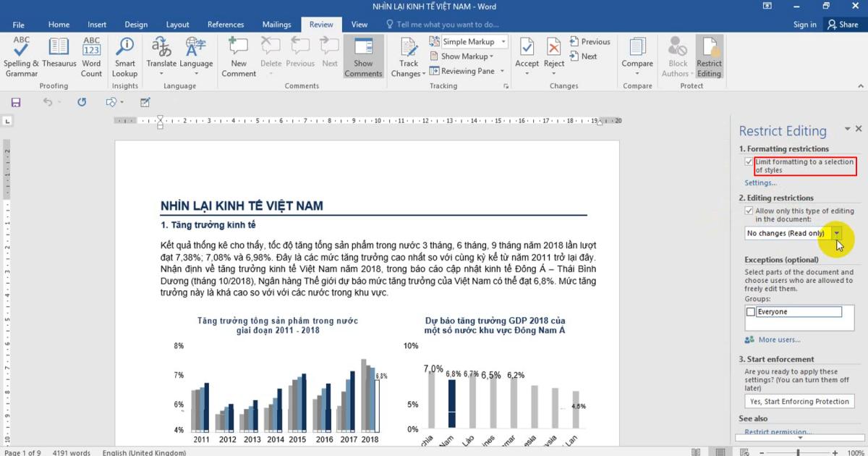Open Smart Lookup insights
Viewport: 868px width, 456px height.
[x=124, y=56]
